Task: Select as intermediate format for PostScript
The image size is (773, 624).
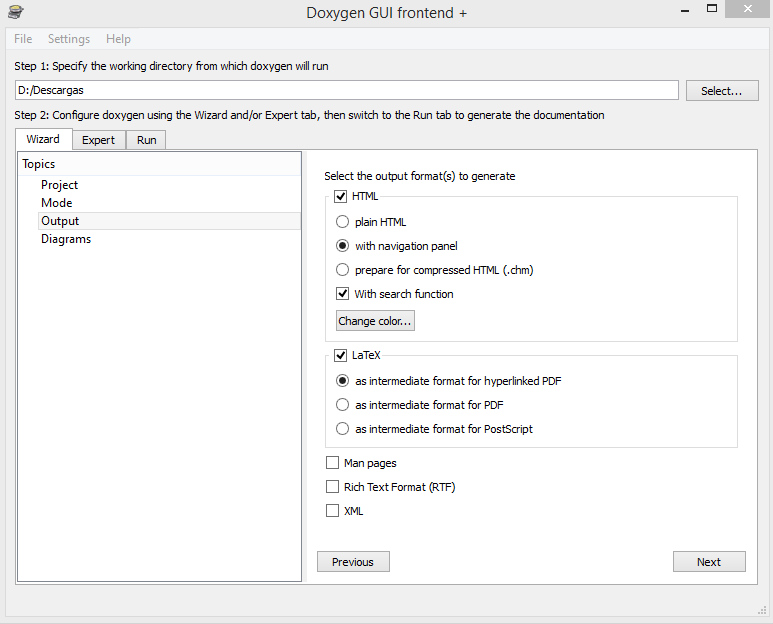Action: 343,429
